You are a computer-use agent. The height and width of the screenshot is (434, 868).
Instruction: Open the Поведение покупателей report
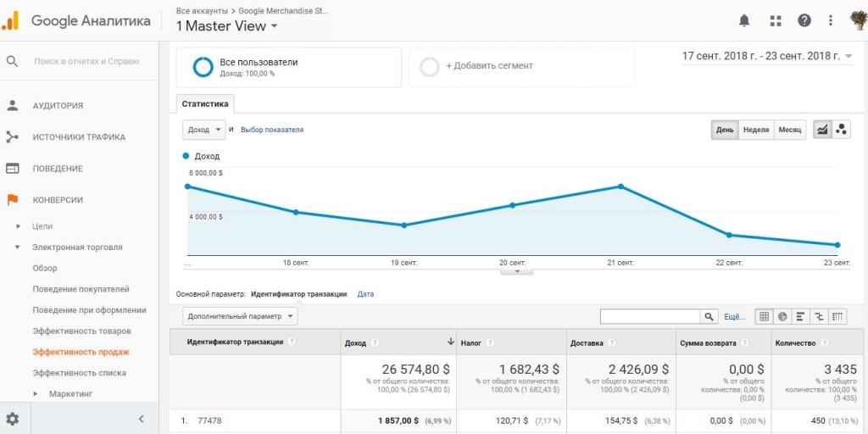point(81,289)
